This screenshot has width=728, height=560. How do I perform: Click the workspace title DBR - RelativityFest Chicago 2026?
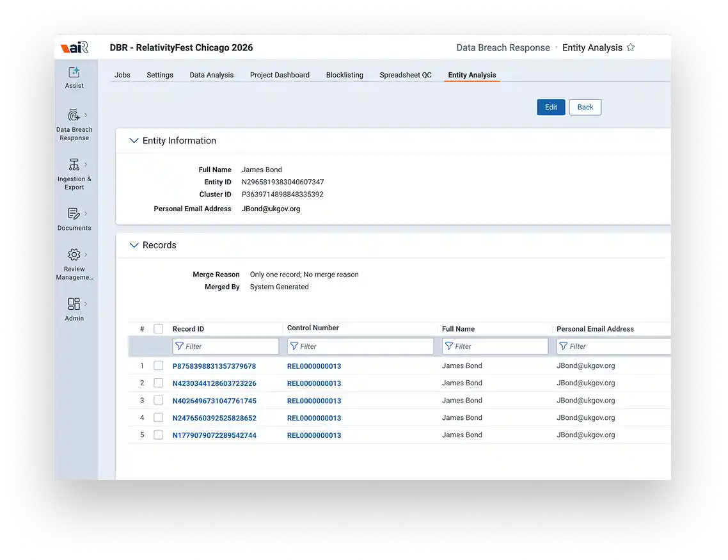[181, 47]
